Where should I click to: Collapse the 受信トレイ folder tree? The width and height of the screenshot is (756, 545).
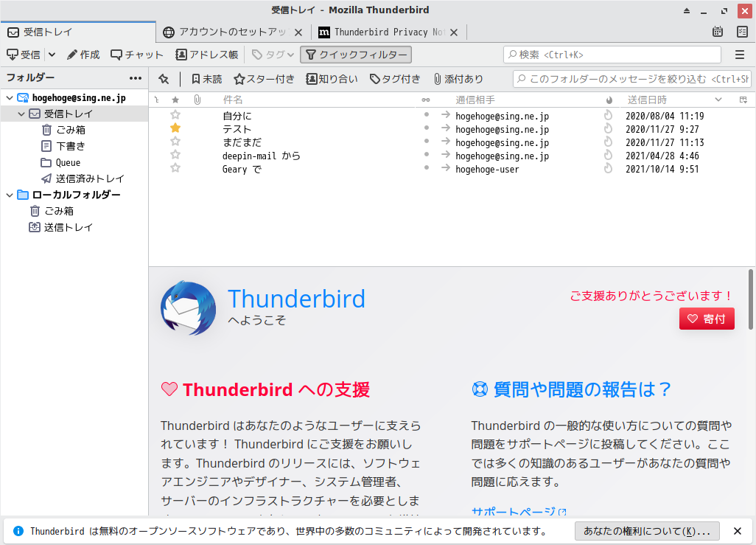(21, 114)
